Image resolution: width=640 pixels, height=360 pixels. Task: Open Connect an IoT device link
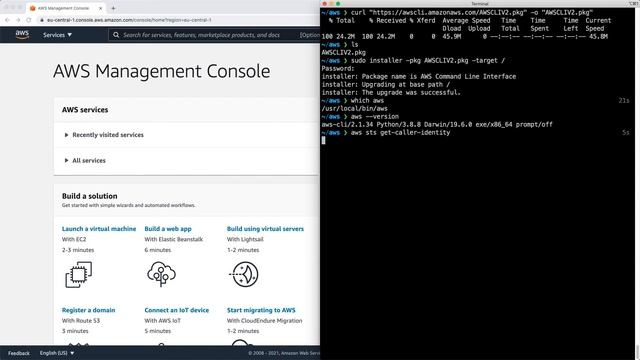[177, 310]
